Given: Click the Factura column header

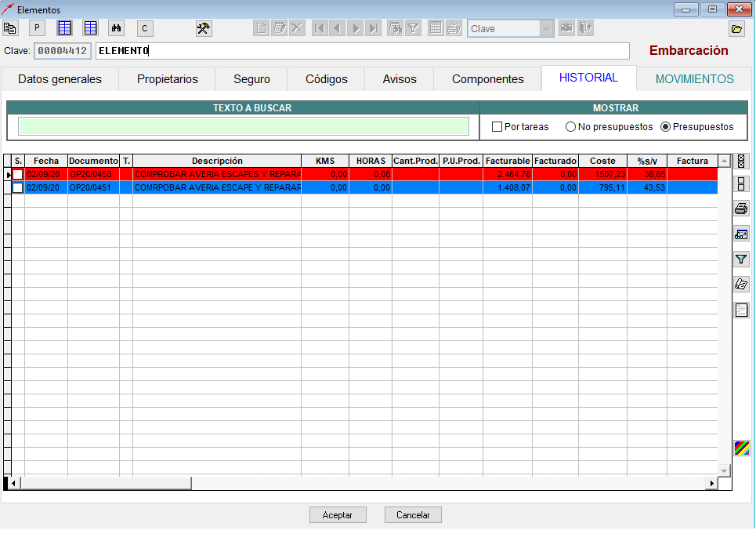Looking at the screenshot, I should click(x=693, y=161).
